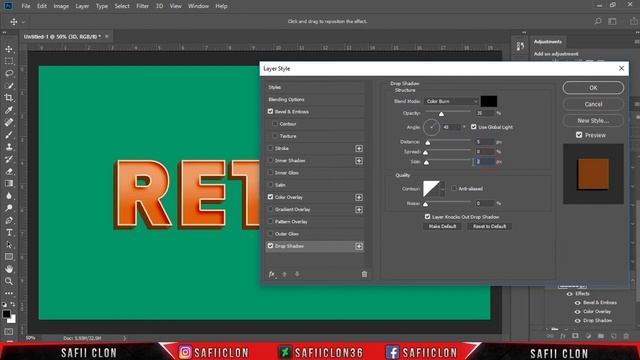The image size is (640, 360).
Task: Enable the Anti-aliased checkbox
Action: pyautogui.click(x=454, y=189)
